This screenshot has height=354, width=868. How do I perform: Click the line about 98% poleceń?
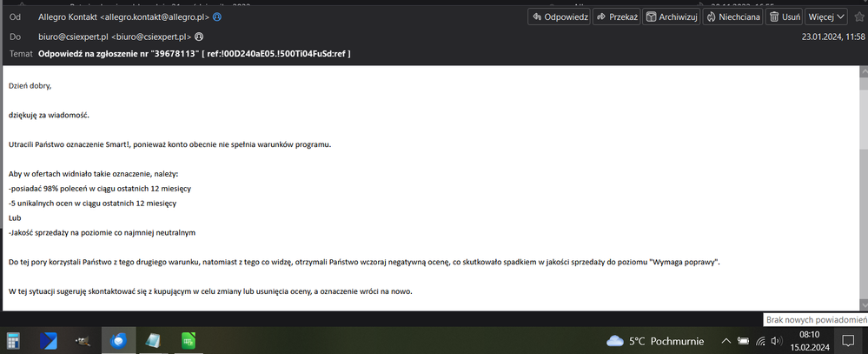point(100,189)
